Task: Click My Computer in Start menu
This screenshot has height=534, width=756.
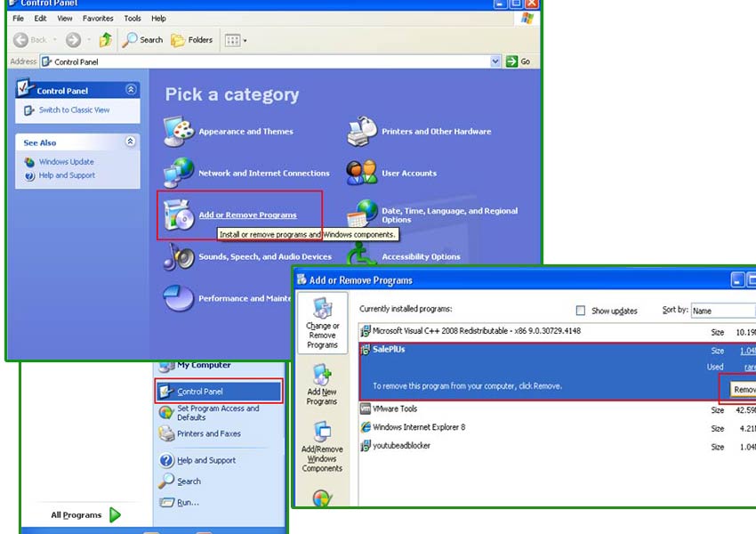Action: (204, 365)
